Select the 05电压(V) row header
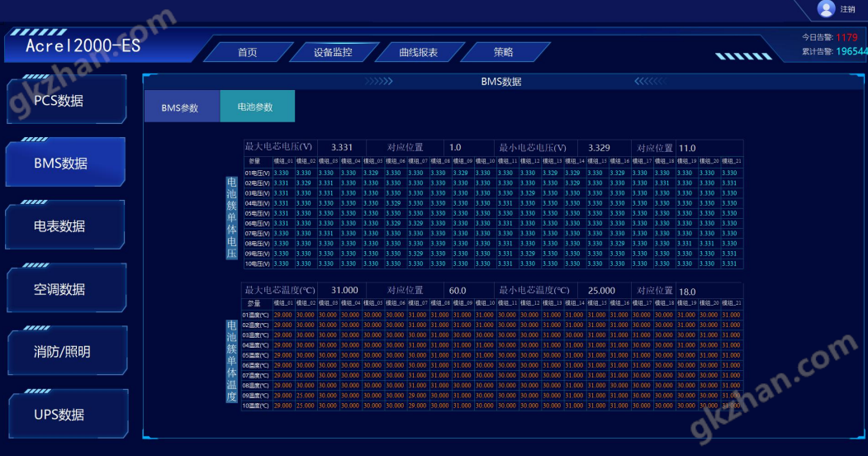 click(x=257, y=213)
